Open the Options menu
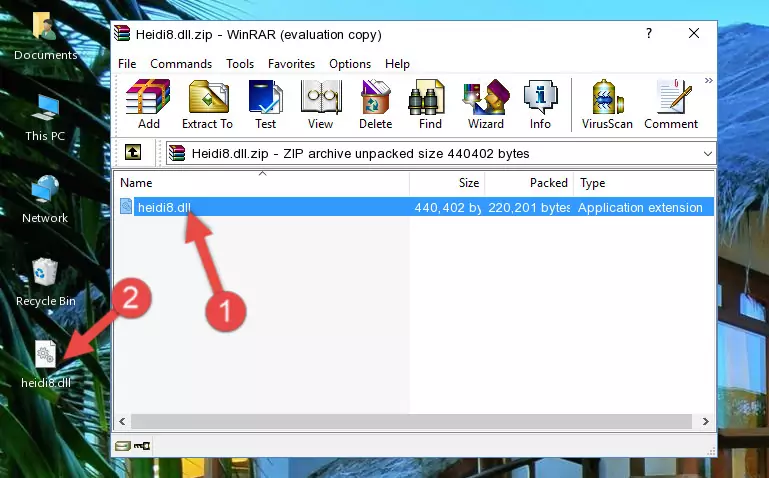 [350, 64]
